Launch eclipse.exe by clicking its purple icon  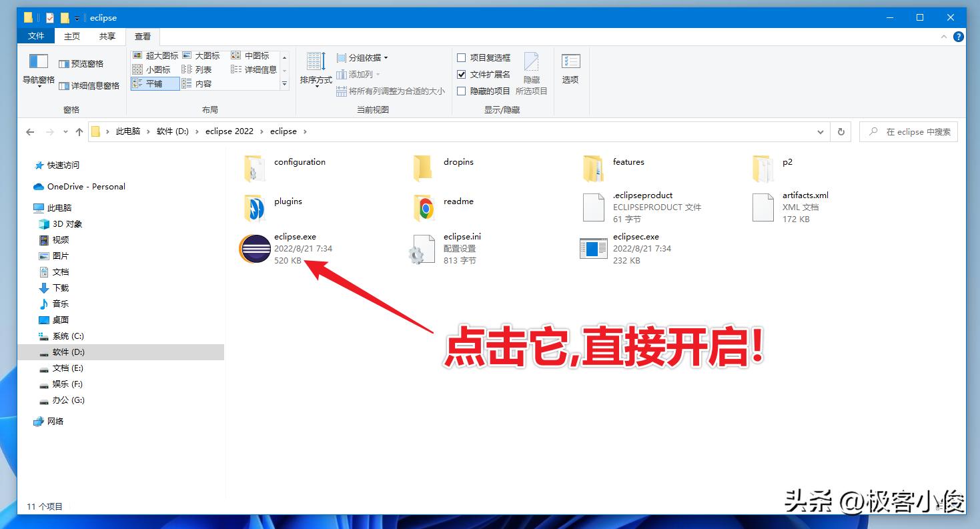tap(254, 248)
